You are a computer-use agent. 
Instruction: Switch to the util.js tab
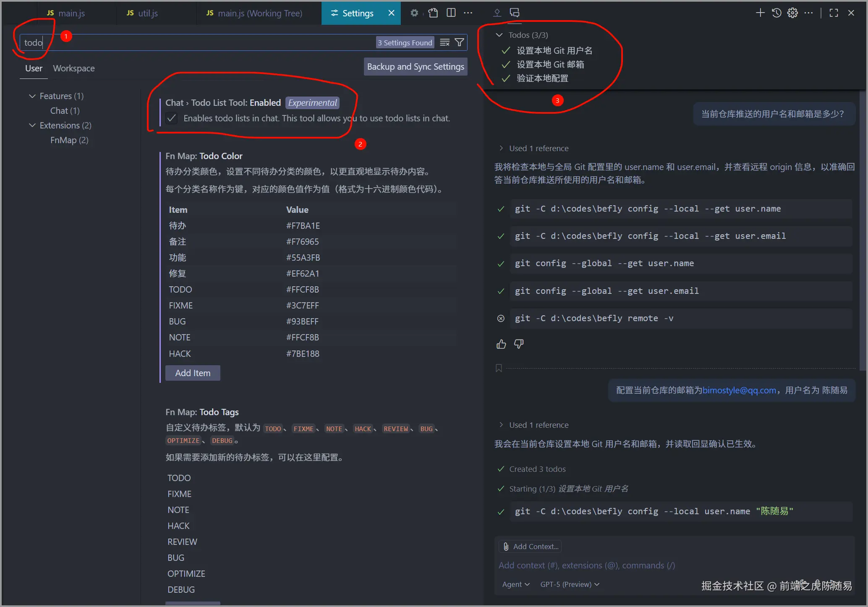pyautogui.click(x=147, y=13)
